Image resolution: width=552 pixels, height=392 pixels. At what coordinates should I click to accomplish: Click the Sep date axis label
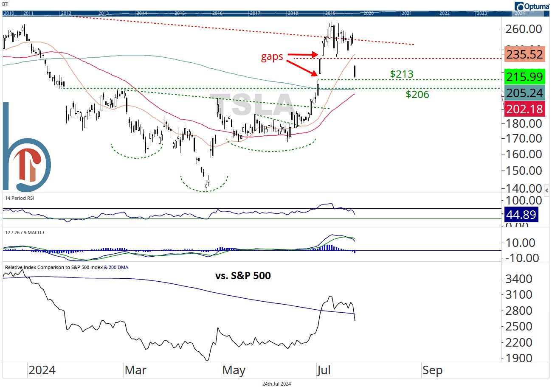pyautogui.click(x=433, y=370)
